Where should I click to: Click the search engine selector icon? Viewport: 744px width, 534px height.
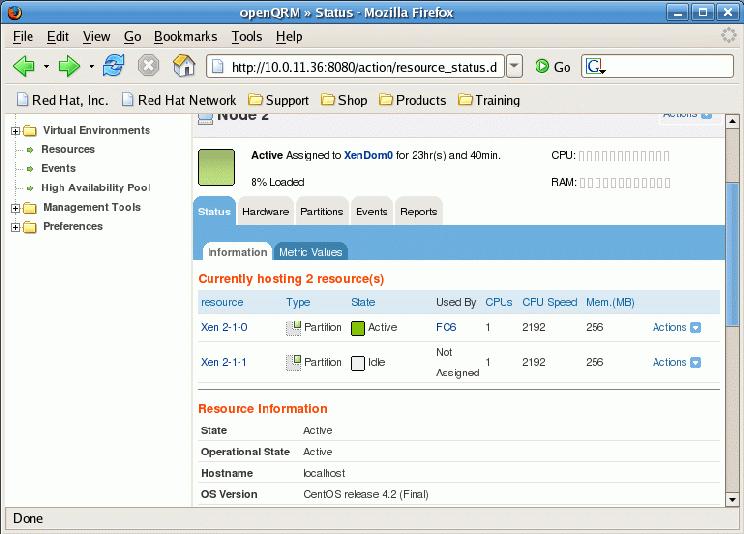tap(595, 66)
